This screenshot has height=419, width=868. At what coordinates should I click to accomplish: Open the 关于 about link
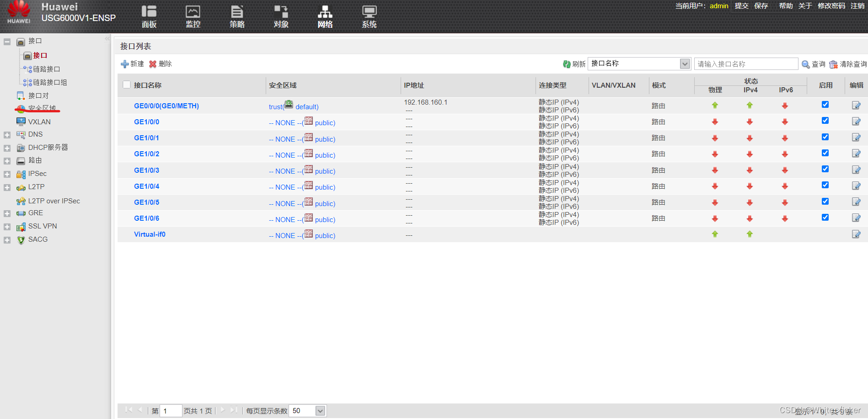pos(805,6)
